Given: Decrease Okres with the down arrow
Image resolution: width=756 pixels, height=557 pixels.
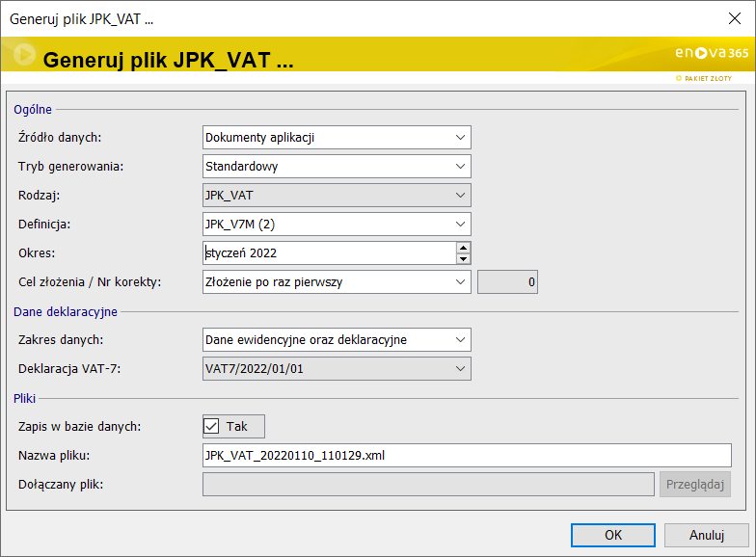Looking at the screenshot, I should click(x=463, y=258).
